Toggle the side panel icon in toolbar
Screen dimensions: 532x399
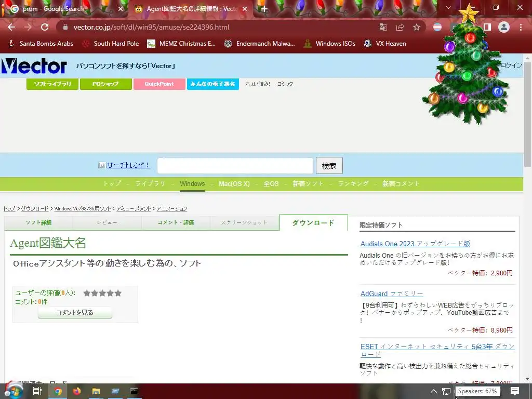click(487, 27)
